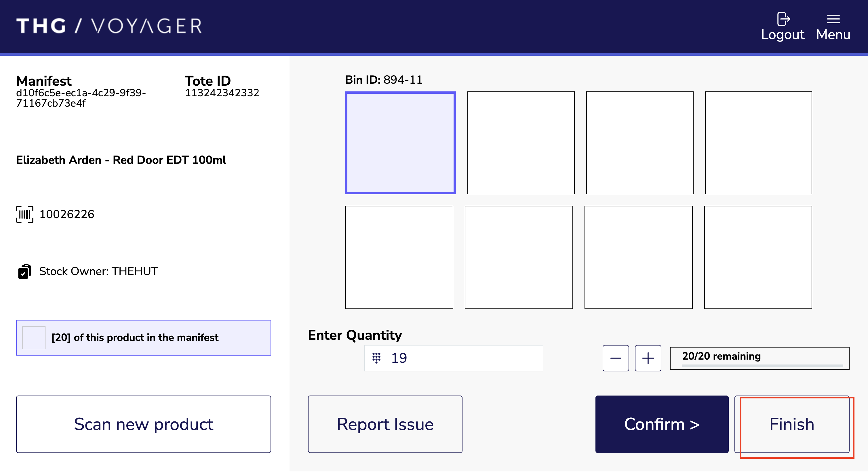
Task: Click the barcode icon beside 10026226
Action: (x=24, y=214)
